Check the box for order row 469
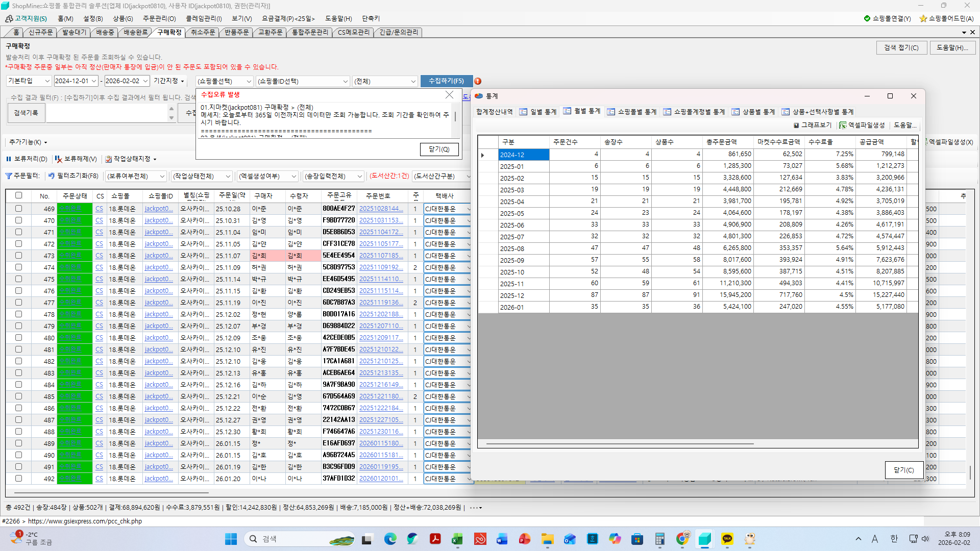 click(x=19, y=209)
